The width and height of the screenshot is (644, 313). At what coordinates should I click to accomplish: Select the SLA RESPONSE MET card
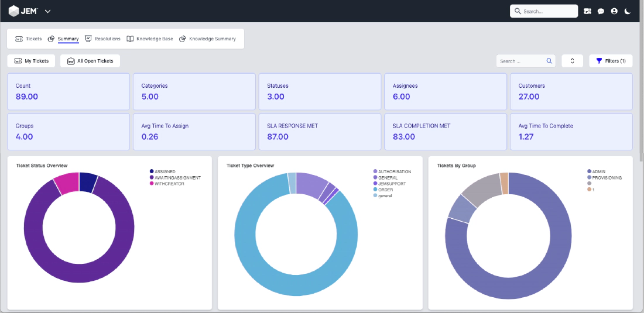(x=320, y=132)
